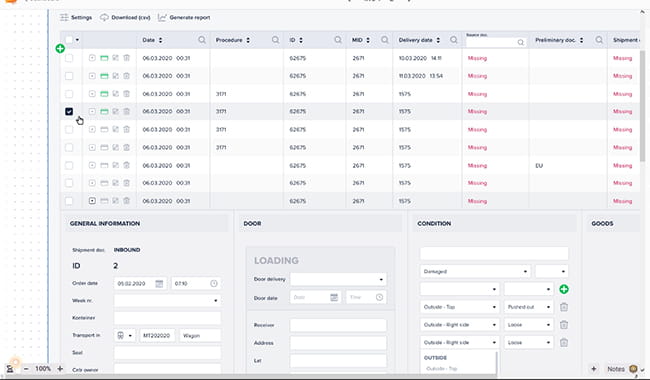The image size is (650, 380).
Task: Click the Address input field
Action: [x=338, y=343]
